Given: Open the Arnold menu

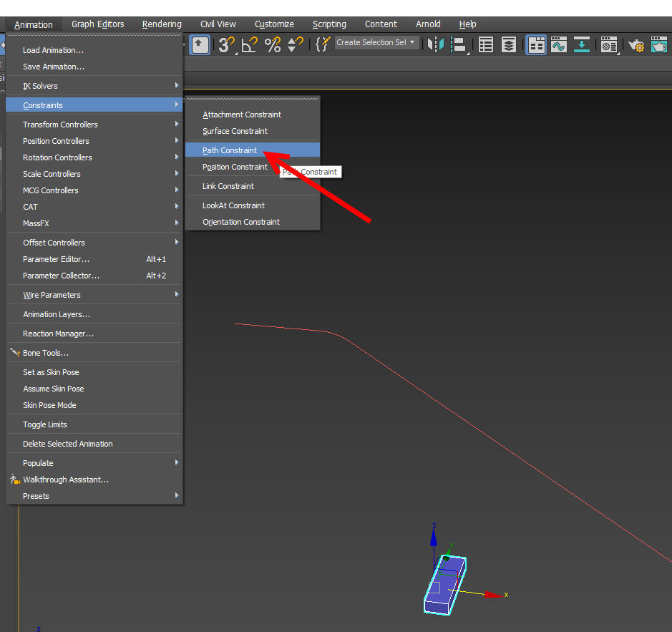Looking at the screenshot, I should point(428,24).
